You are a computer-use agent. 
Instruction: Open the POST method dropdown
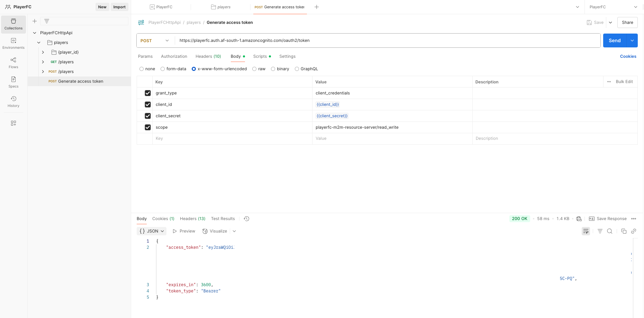tap(155, 40)
